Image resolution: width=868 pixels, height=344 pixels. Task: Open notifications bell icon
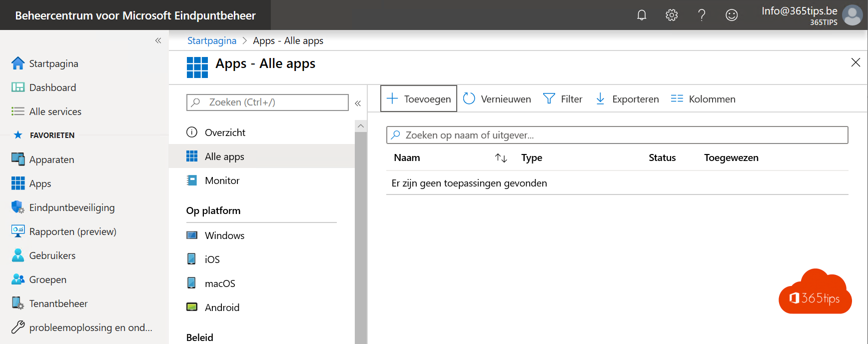point(642,15)
